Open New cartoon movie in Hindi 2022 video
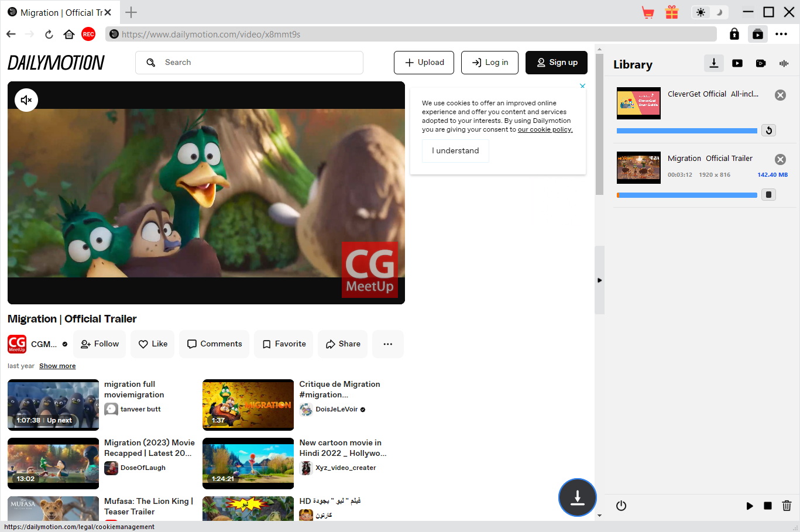 pos(248,464)
